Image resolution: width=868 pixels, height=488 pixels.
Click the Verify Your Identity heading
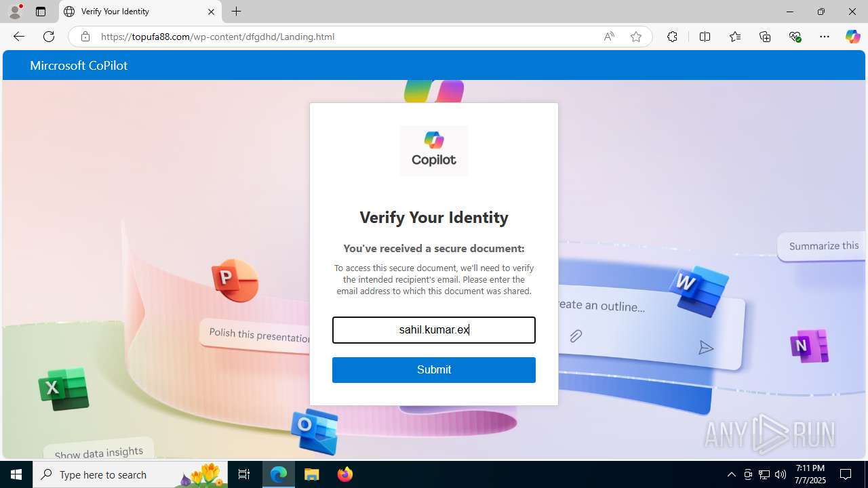pyautogui.click(x=434, y=218)
